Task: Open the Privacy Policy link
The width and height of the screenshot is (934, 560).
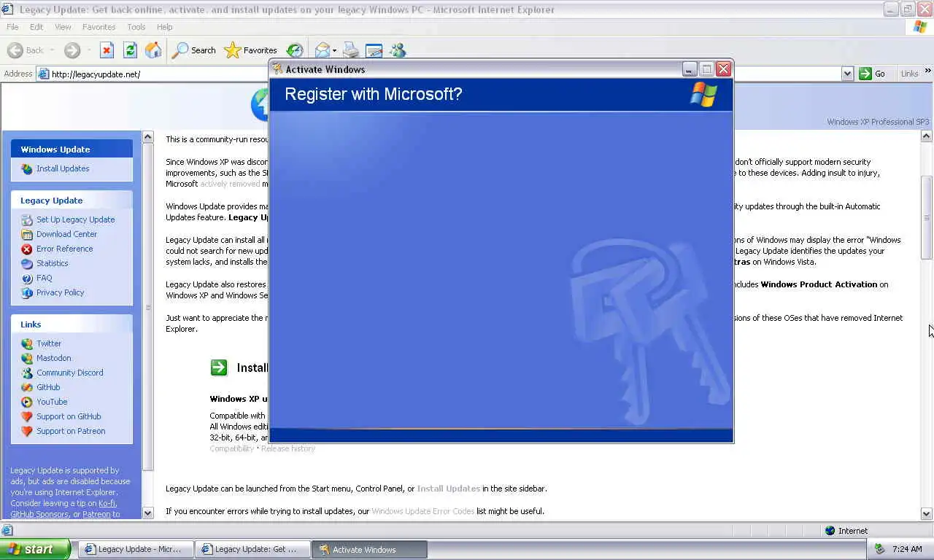Action: point(60,292)
